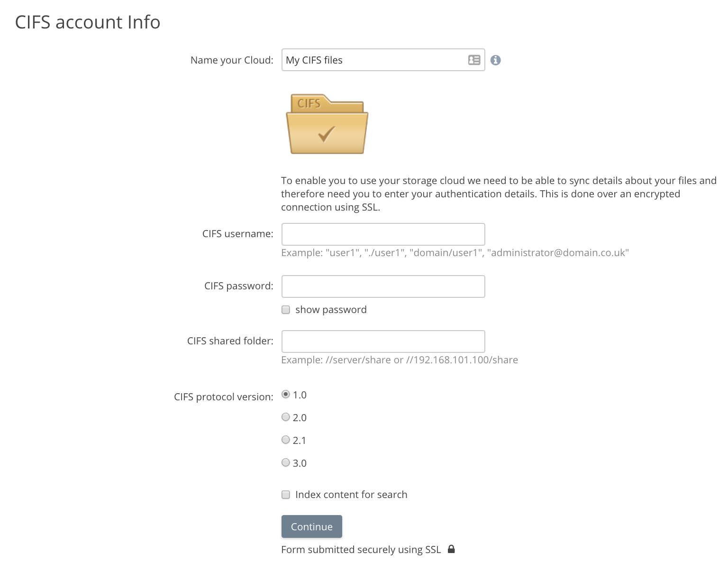
Task: Click the CIFS account Info heading
Action: click(x=87, y=22)
